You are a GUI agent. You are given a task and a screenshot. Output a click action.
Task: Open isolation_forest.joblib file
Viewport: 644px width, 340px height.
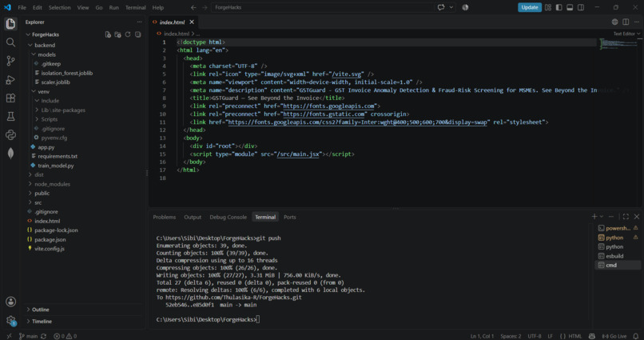67,73
